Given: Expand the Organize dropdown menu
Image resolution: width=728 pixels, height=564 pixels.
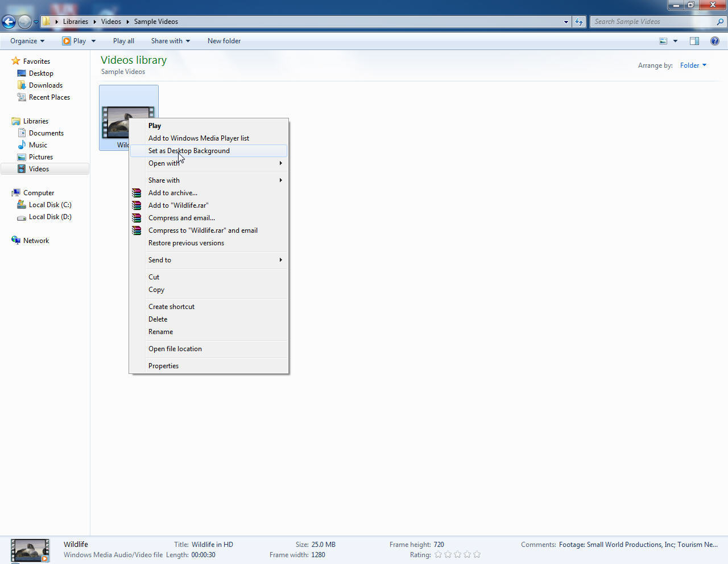Looking at the screenshot, I should [27, 41].
